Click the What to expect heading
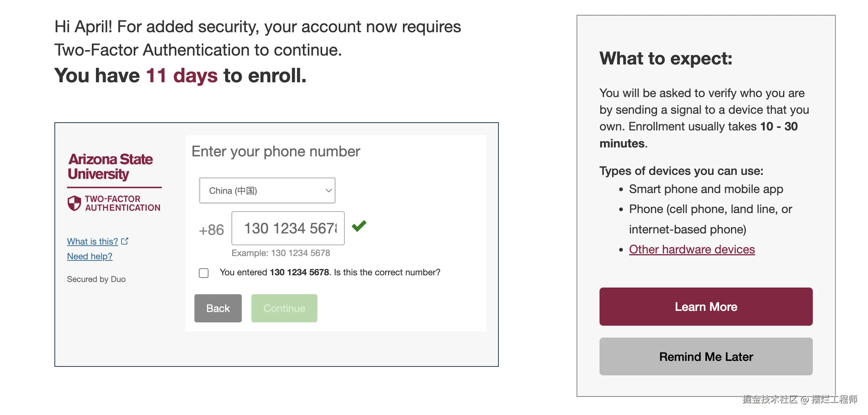 point(666,59)
